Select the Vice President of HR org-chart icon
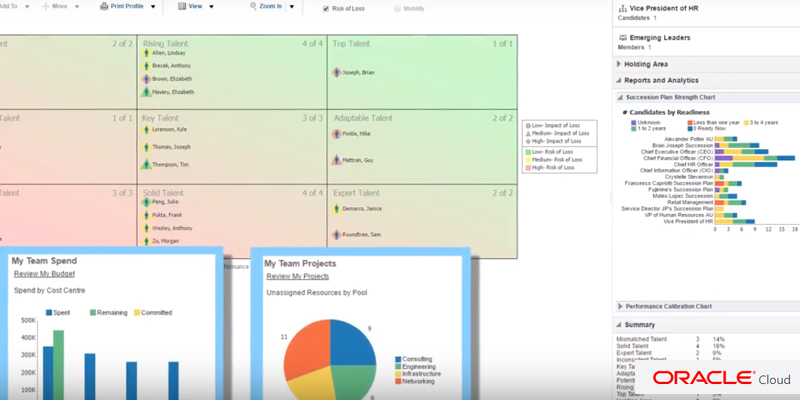800x400 pixels. [621, 9]
